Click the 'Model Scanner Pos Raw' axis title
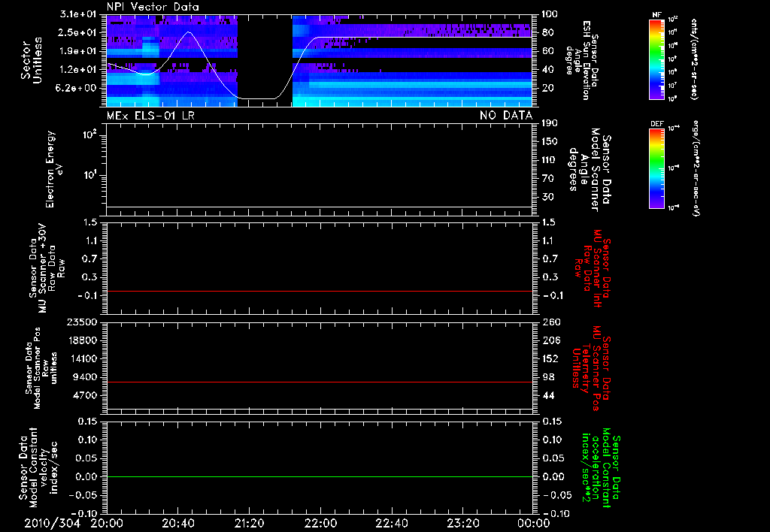This screenshot has height=532, width=770. [x=41, y=368]
